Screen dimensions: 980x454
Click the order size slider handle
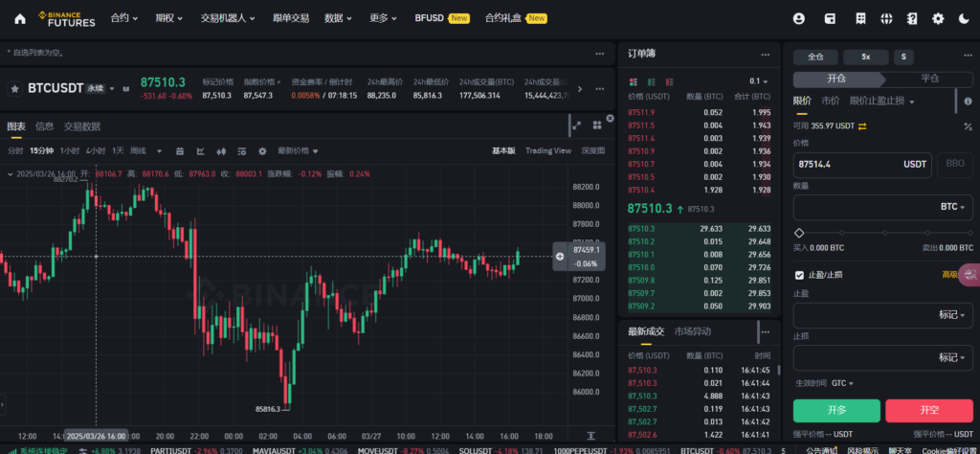[799, 234]
